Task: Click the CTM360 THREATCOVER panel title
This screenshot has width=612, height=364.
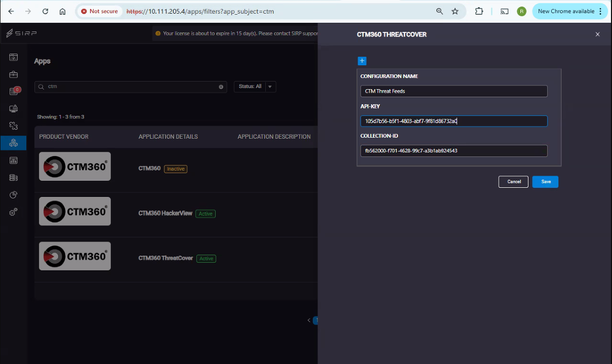Action: (x=392, y=34)
